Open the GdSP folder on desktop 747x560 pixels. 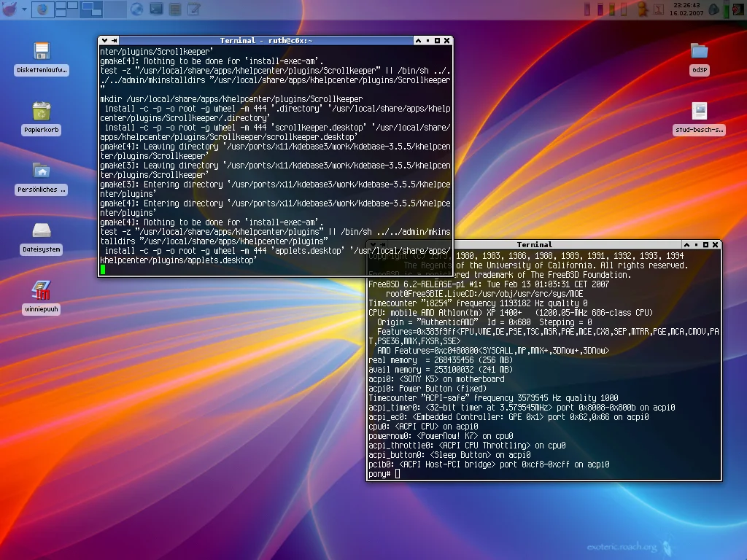699,51
